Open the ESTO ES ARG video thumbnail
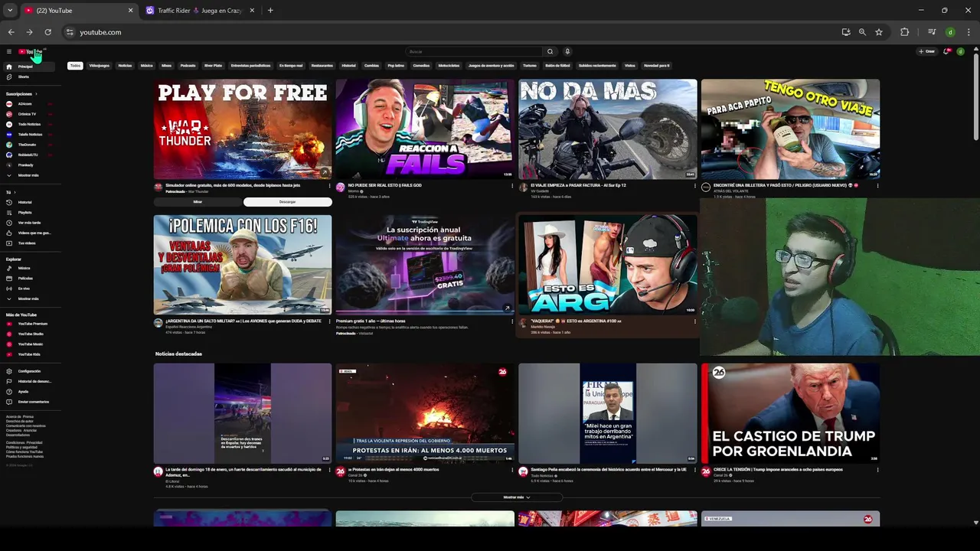This screenshot has width=980, height=551. (608, 265)
